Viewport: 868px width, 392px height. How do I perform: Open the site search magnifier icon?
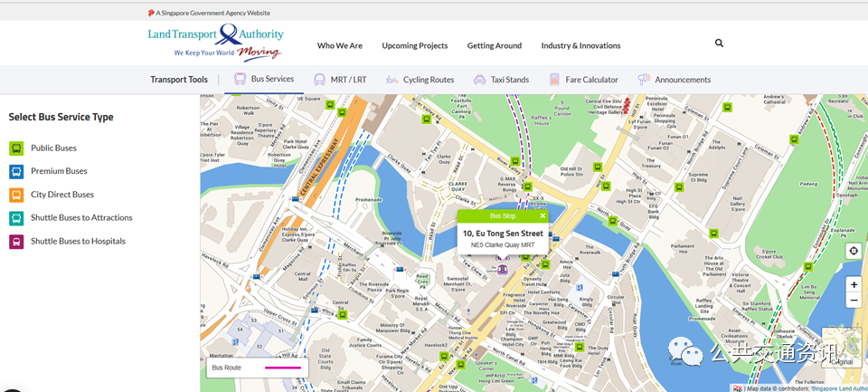[x=719, y=43]
